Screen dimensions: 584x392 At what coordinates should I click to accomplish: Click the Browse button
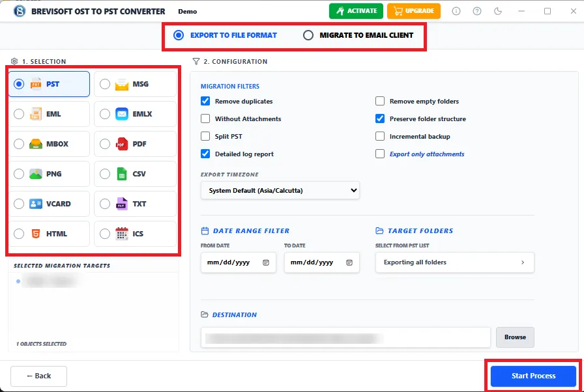515,337
